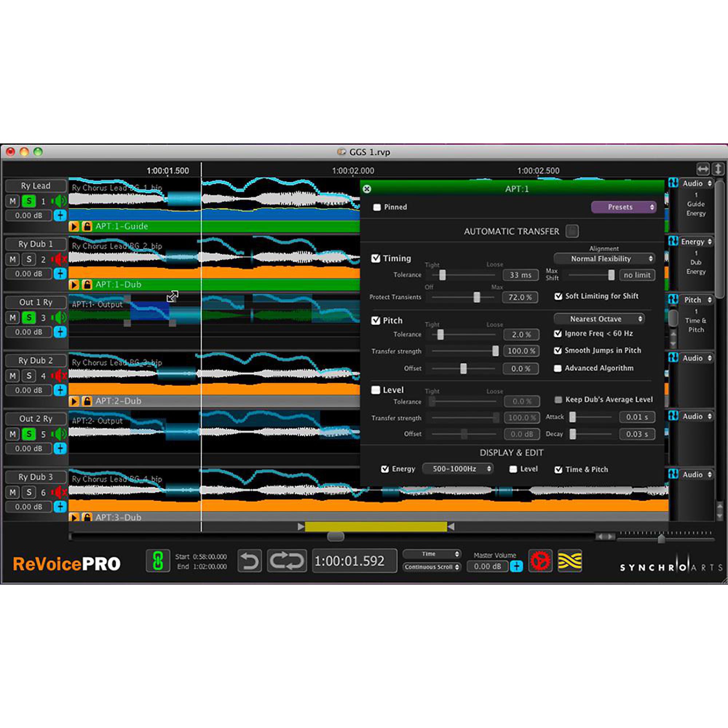Unmute the Ry Dub 1 speaker icon
Screen dimensions: 728x728
tap(59, 259)
